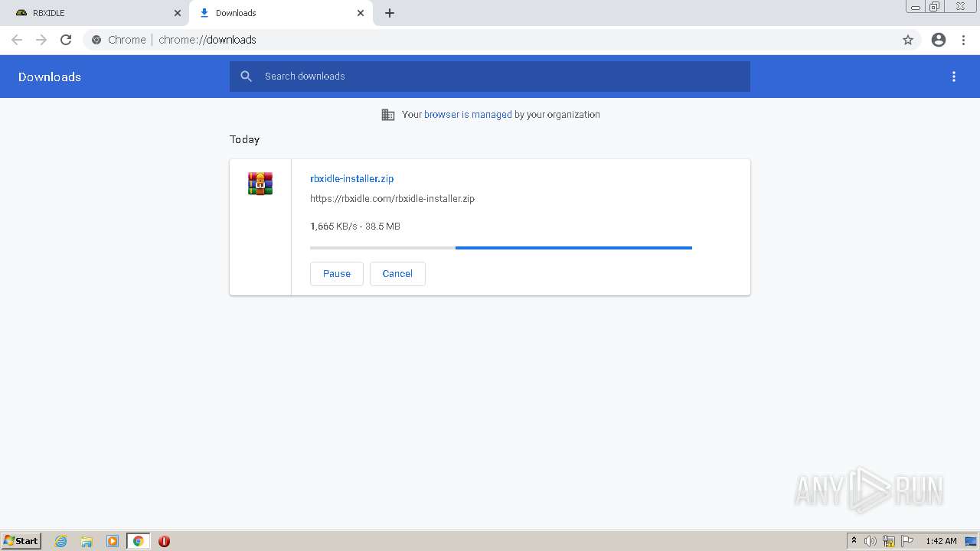980x551 pixels.
Task: Click the 1:42 AM system clock
Action: point(941,541)
